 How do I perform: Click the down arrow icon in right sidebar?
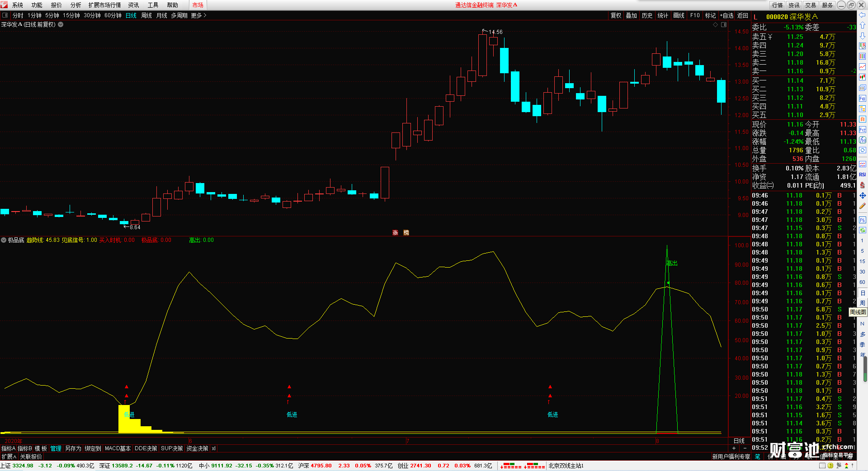pyautogui.click(x=862, y=35)
